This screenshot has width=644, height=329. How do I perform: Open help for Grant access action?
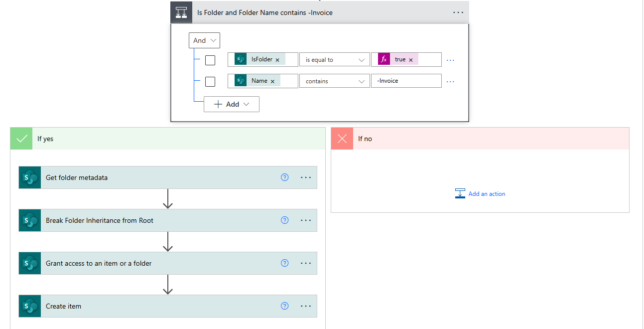285,263
